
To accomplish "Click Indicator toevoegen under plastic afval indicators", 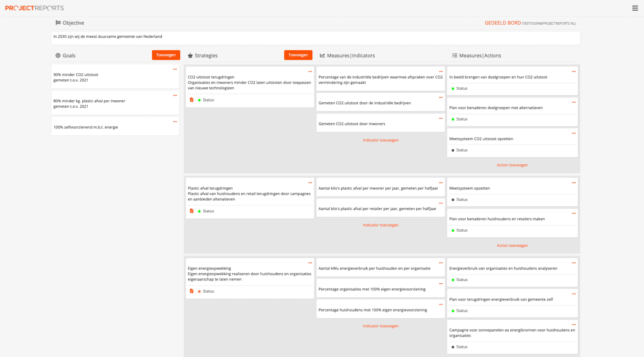I will pyautogui.click(x=380, y=225).
